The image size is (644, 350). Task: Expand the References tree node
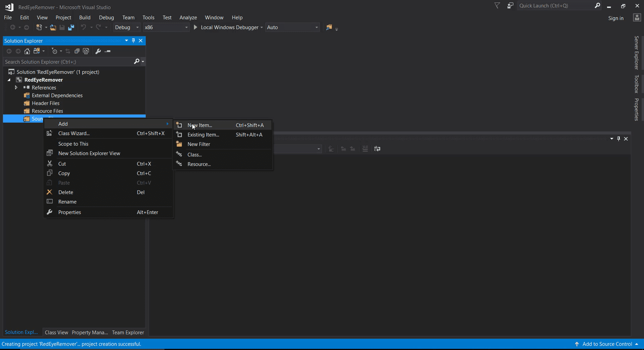[16, 87]
